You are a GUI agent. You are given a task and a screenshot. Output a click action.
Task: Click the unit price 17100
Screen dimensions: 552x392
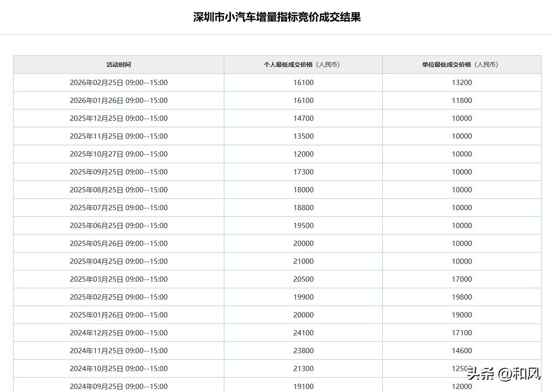click(462, 333)
